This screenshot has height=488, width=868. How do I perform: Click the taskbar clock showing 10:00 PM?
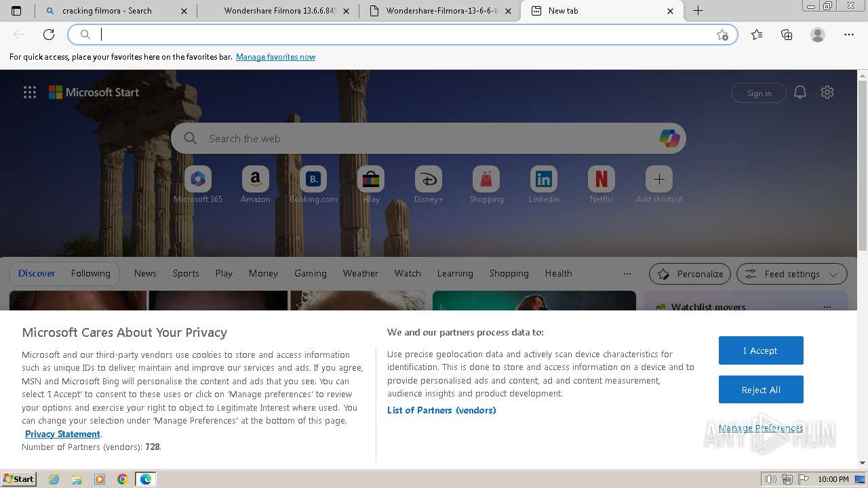tap(833, 479)
